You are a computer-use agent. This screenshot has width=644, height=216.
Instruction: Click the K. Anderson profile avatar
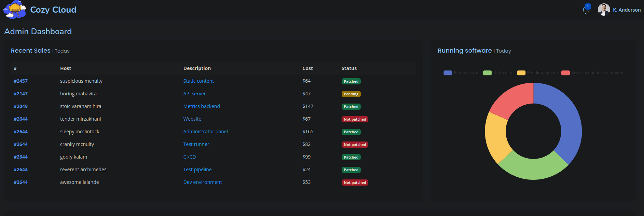pyautogui.click(x=604, y=10)
